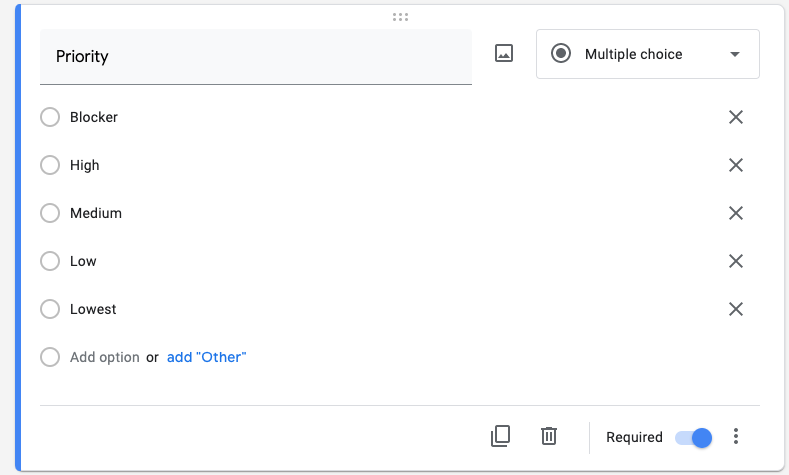The height and width of the screenshot is (475, 789).
Task: Remove the Blocker option
Action: click(x=736, y=117)
